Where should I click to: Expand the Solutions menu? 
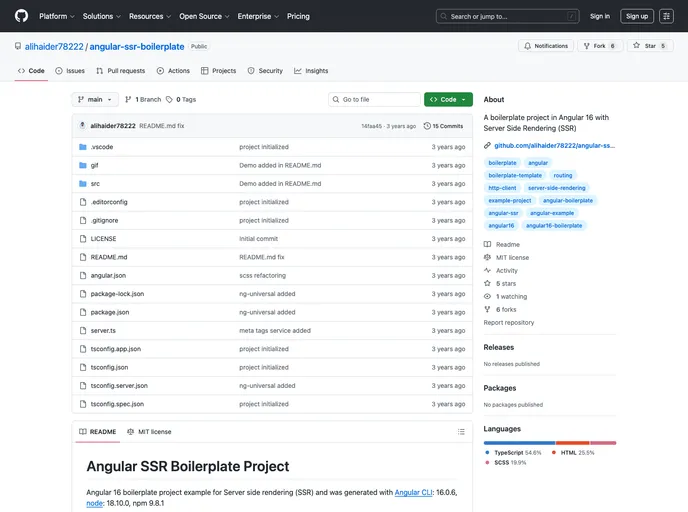coord(101,16)
